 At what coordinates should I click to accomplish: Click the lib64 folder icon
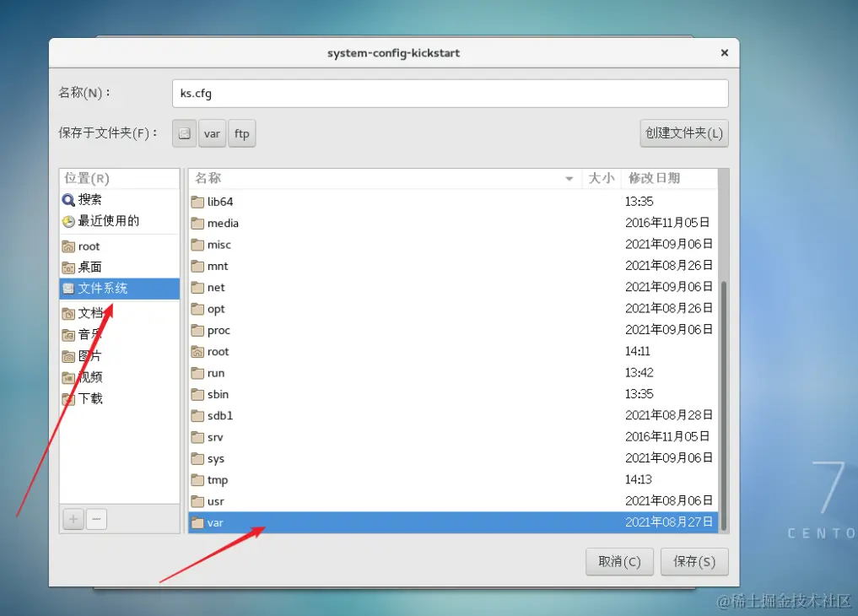[197, 202]
